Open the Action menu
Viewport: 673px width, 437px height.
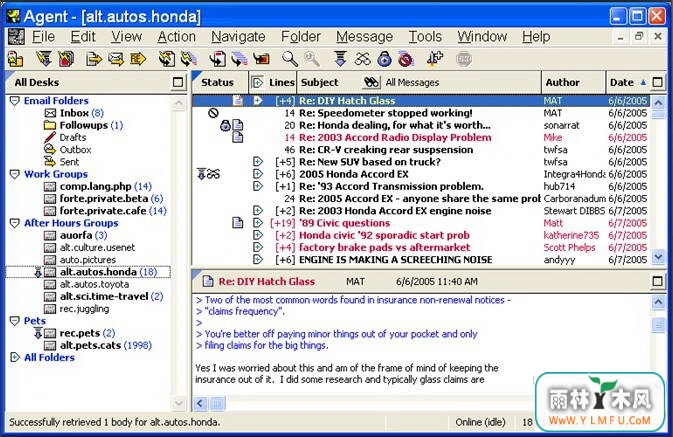pyautogui.click(x=176, y=37)
